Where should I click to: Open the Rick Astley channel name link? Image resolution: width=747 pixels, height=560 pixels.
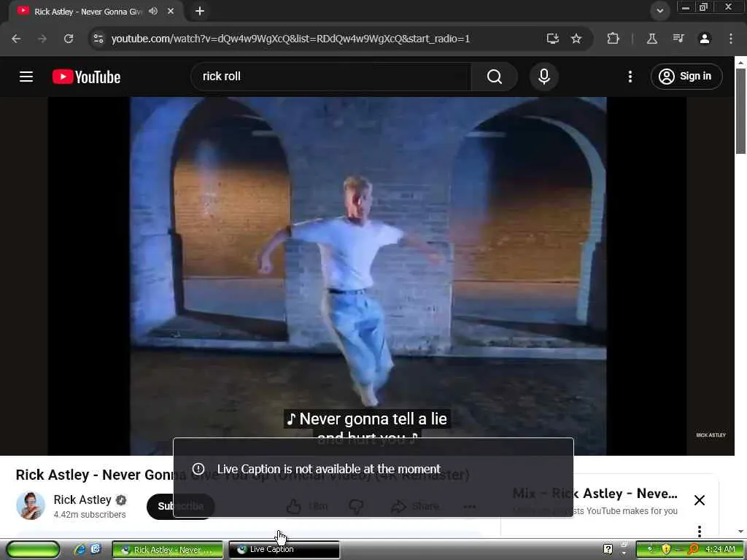[x=82, y=499]
